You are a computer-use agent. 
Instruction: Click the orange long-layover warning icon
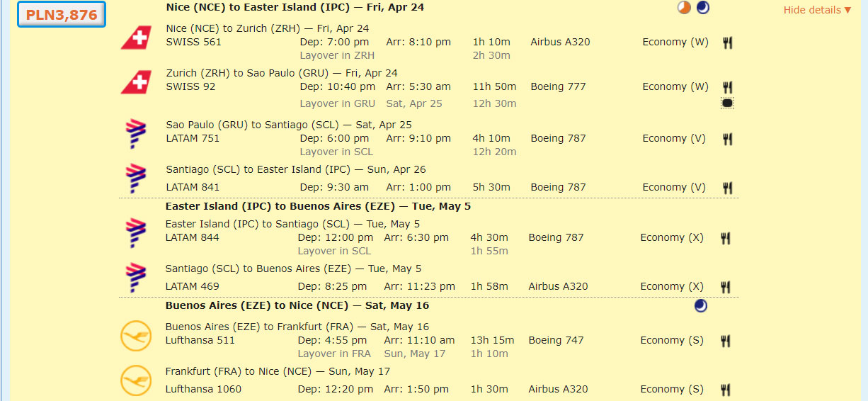coord(684,8)
